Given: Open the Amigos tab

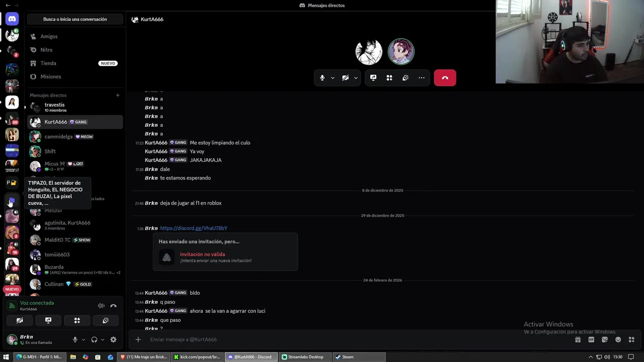Looking at the screenshot, I should pyautogui.click(x=75, y=37).
